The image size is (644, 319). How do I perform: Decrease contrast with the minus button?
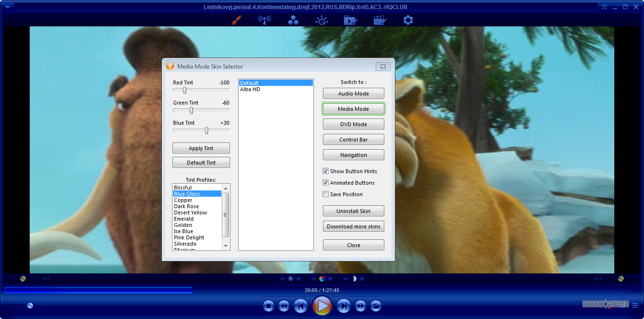click(x=345, y=279)
